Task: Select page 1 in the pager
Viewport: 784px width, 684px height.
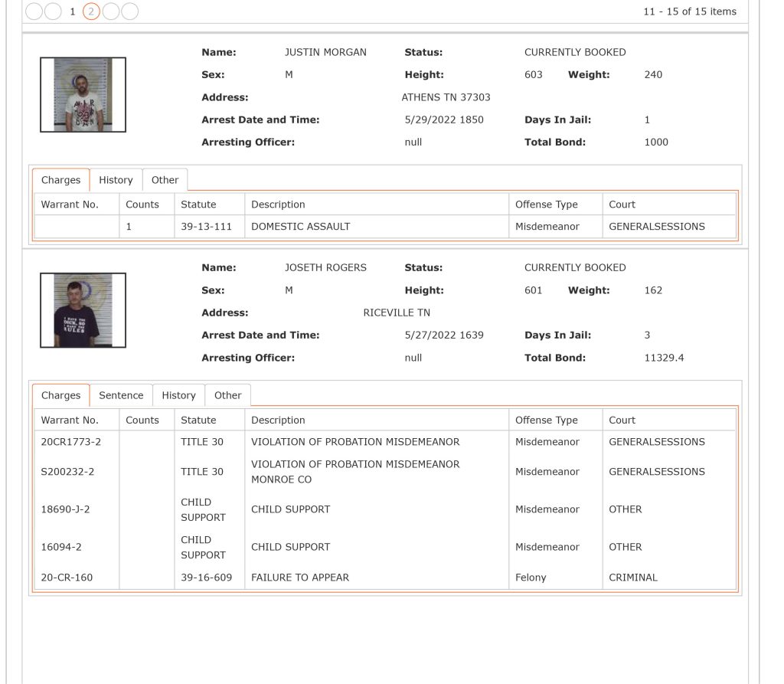Action: (73, 11)
